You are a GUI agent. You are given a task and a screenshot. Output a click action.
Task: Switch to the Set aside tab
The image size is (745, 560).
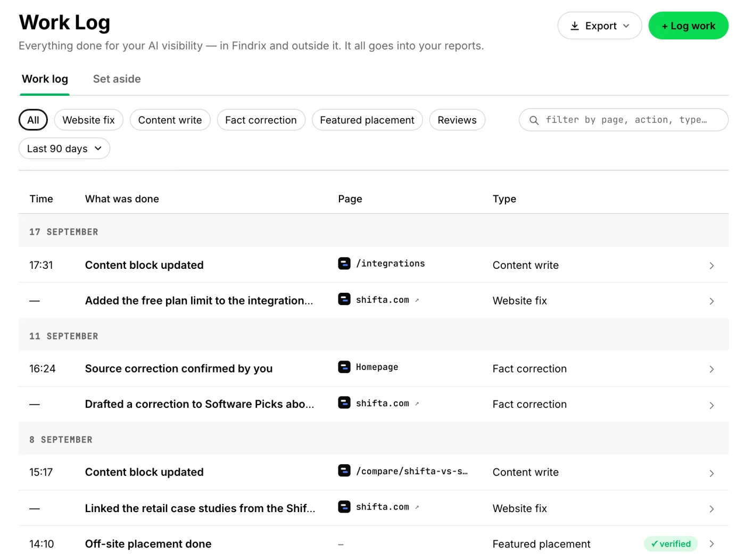tap(117, 79)
